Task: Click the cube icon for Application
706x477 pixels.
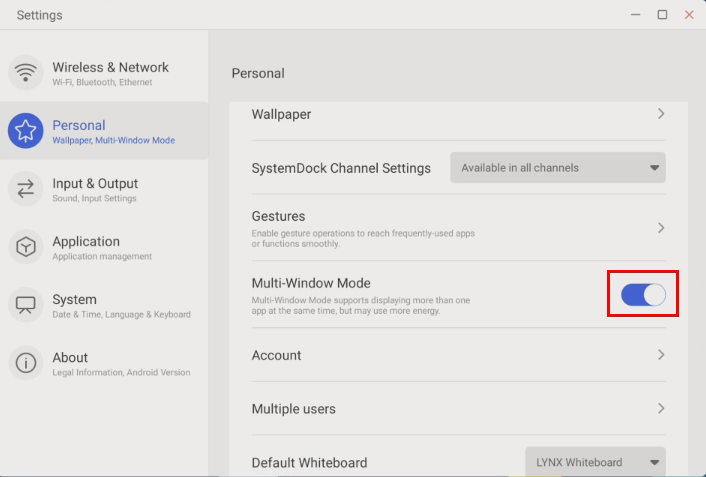Action: point(26,247)
